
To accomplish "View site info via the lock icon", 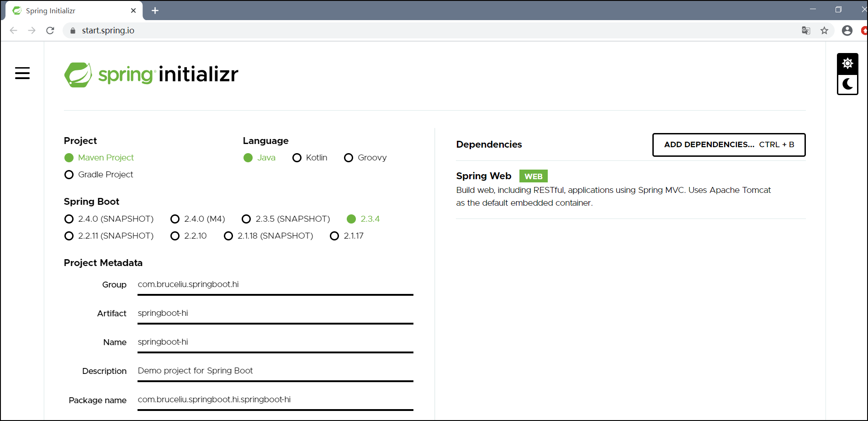I will 73,31.
